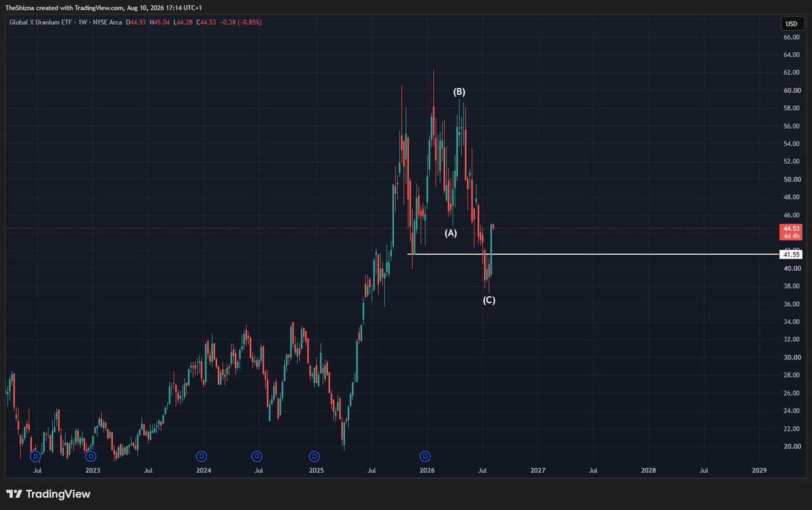Click the 60.00 price scale label
The image size is (812, 510).
(x=791, y=91)
